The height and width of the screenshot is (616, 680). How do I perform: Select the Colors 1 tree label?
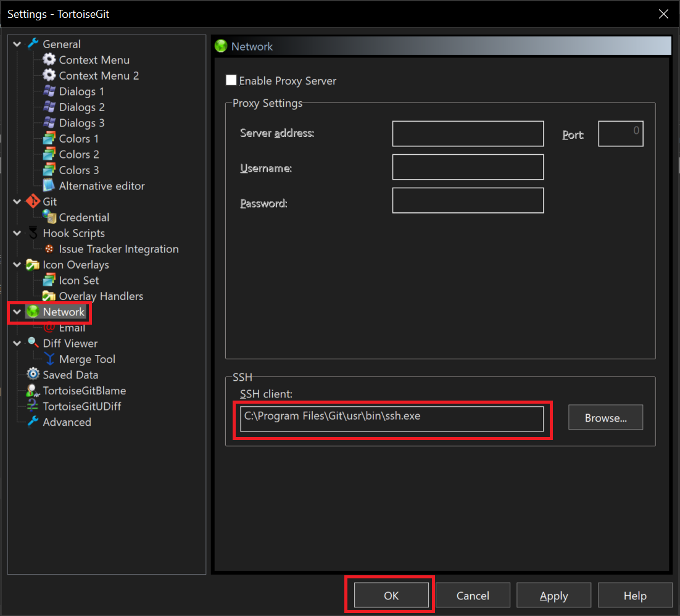(78, 139)
